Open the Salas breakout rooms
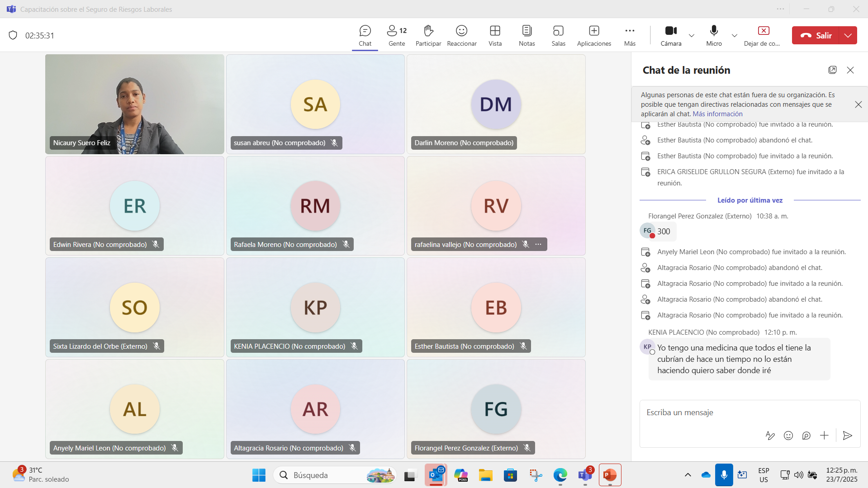868x488 pixels. [x=558, y=35]
